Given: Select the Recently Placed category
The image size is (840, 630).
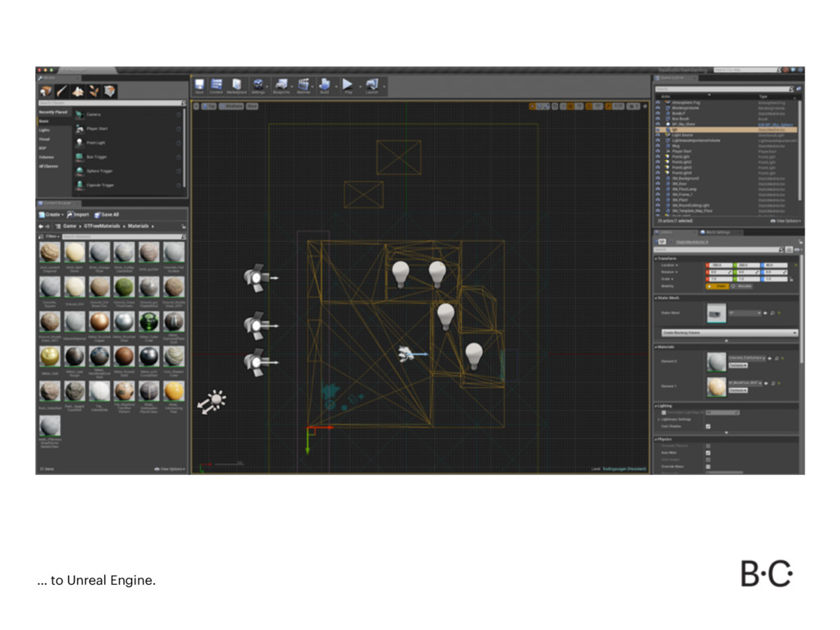Looking at the screenshot, I should pyautogui.click(x=53, y=112).
